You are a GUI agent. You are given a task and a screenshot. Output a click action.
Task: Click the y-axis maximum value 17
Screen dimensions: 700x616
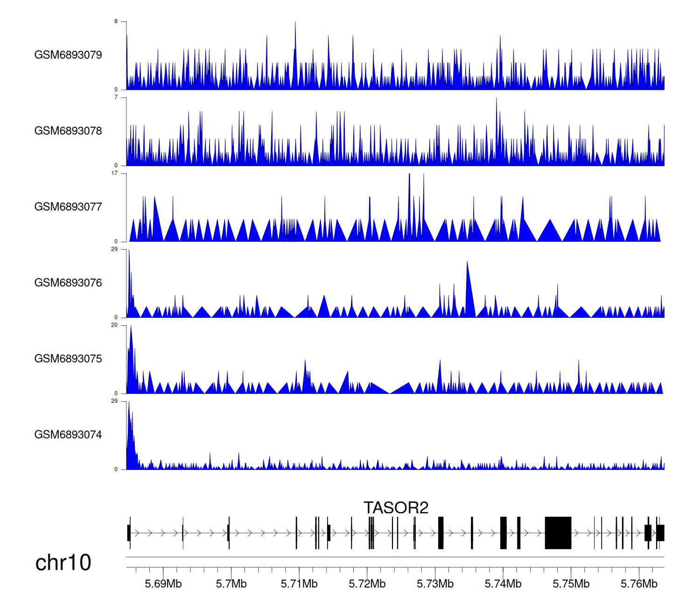tap(114, 173)
